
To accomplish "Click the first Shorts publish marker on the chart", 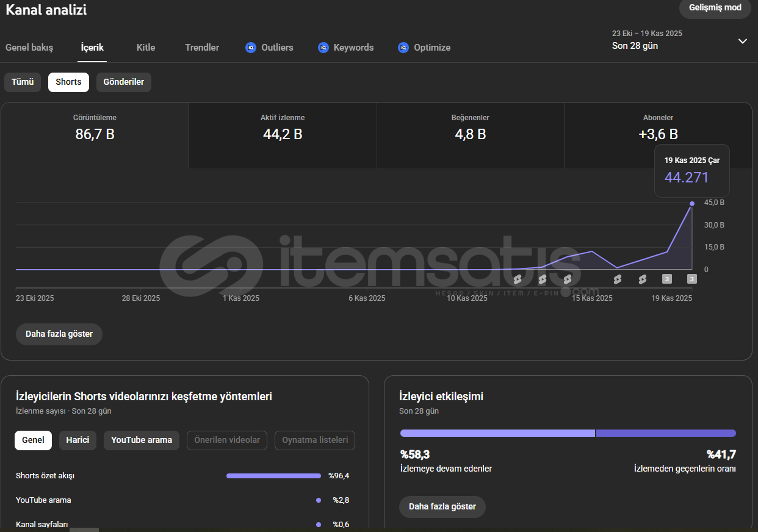I will click(518, 279).
